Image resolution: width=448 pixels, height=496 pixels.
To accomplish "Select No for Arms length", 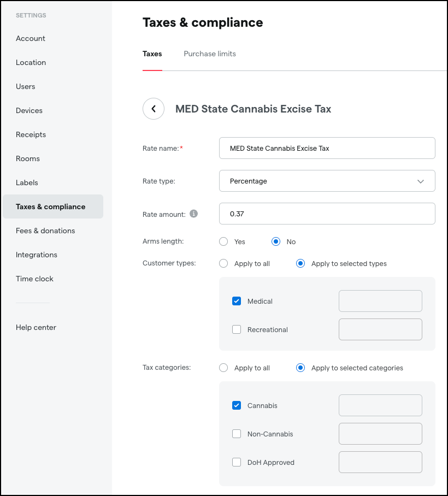I will [276, 241].
